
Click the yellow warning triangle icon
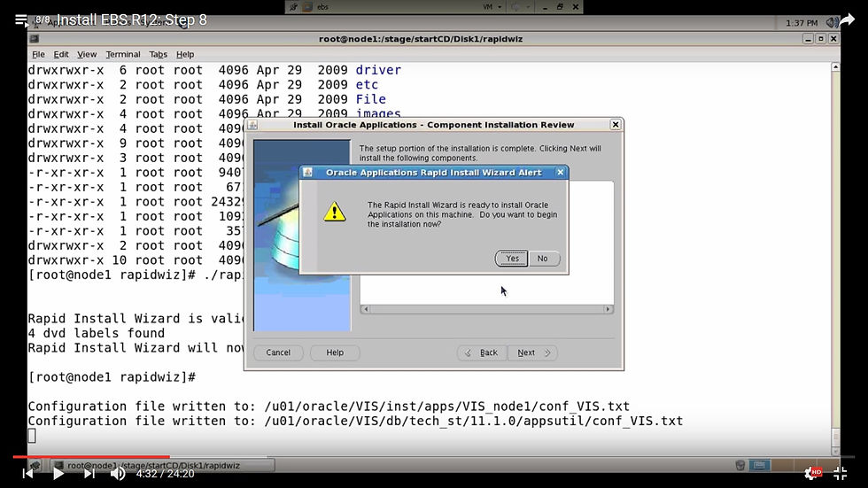tap(335, 212)
